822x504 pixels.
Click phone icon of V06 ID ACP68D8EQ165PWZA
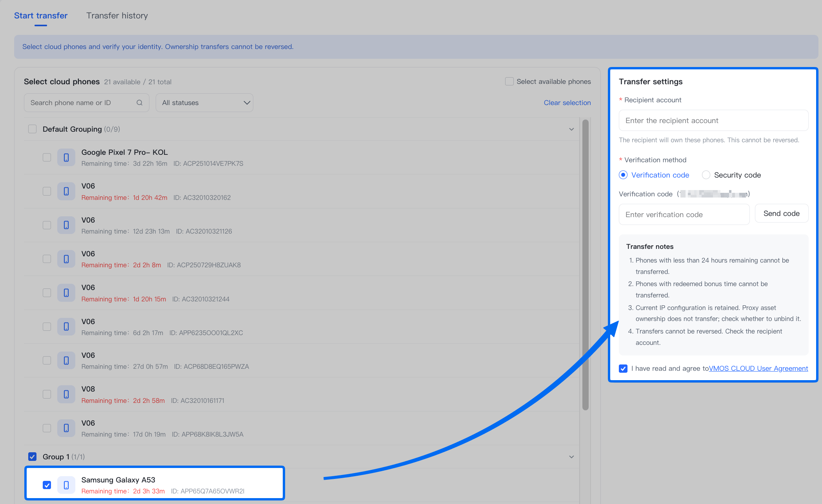pos(66,361)
